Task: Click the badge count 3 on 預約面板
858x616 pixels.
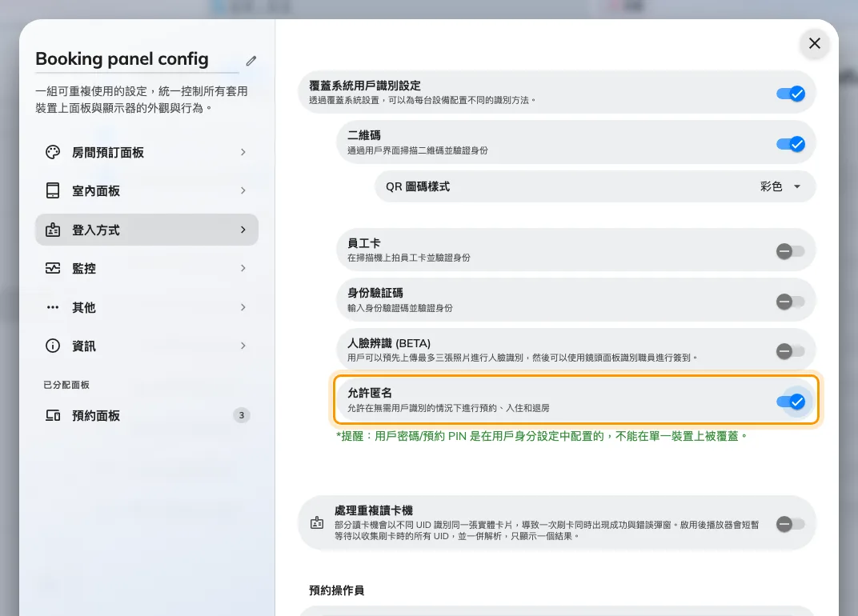Action: (x=242, y=415)
